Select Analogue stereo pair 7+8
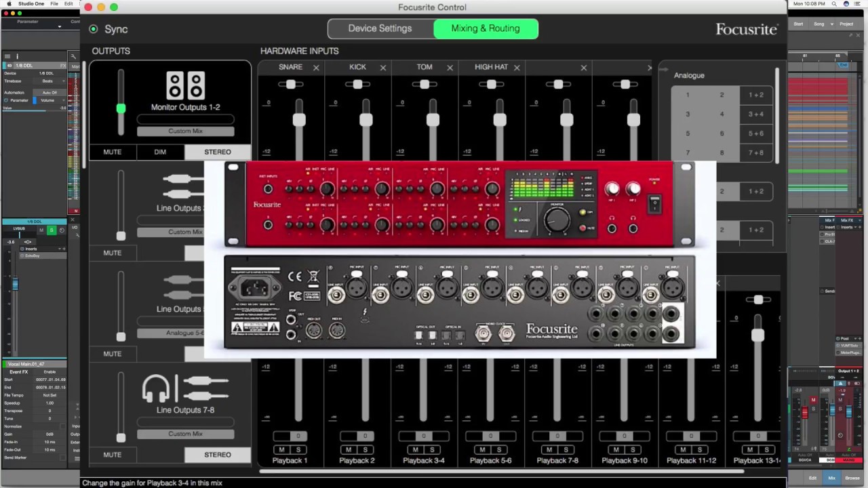 click(x=756, y=153)
